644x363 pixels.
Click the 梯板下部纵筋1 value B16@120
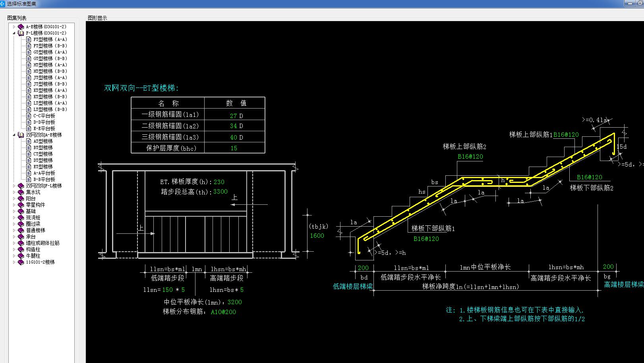click(426, 239)
